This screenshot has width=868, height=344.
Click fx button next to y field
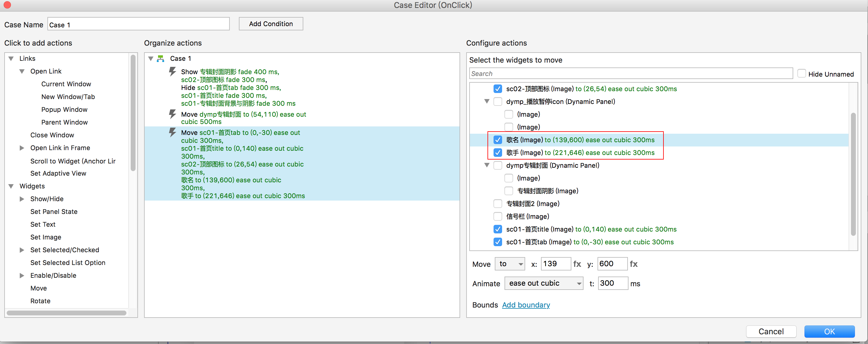pos(633,264)
